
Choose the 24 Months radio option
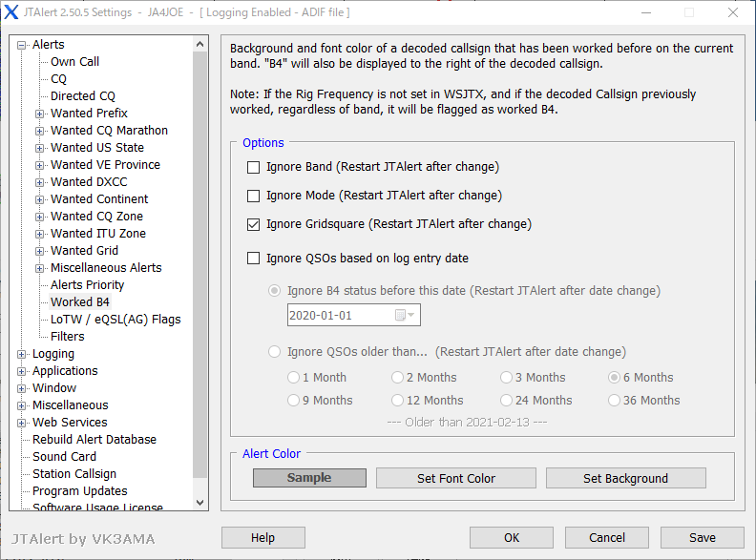pos(506,400)
